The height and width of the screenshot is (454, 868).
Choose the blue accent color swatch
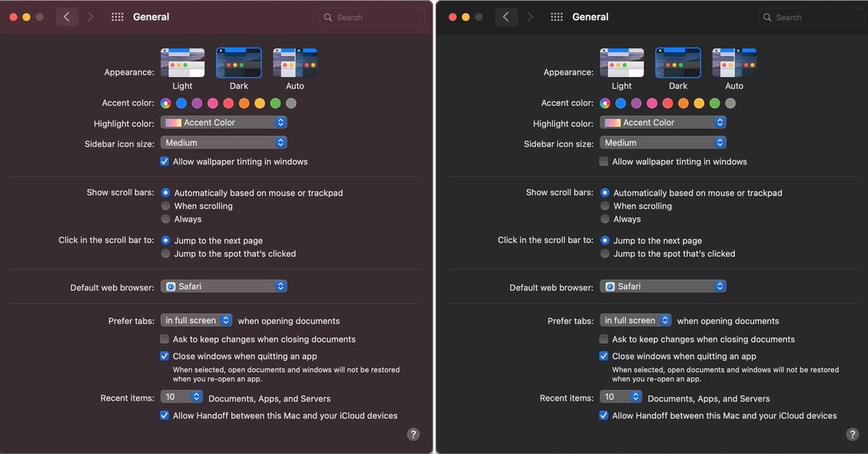point(181,103)
